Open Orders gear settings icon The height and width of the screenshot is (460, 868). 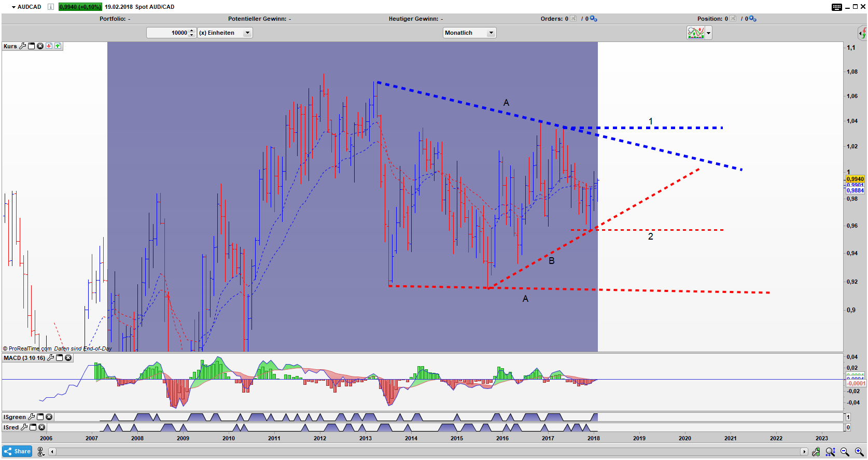(593, 19)
